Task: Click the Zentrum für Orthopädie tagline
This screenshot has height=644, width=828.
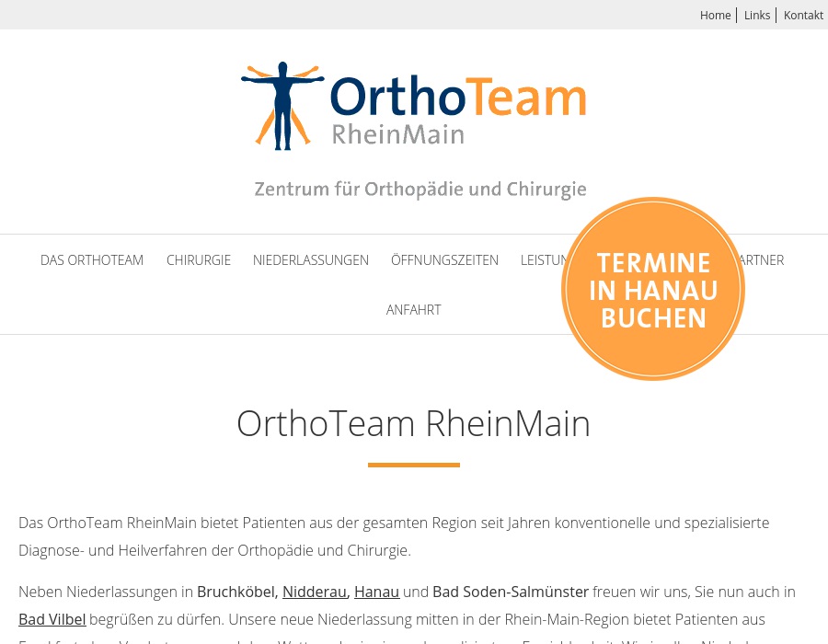Action: coord(420,190)
